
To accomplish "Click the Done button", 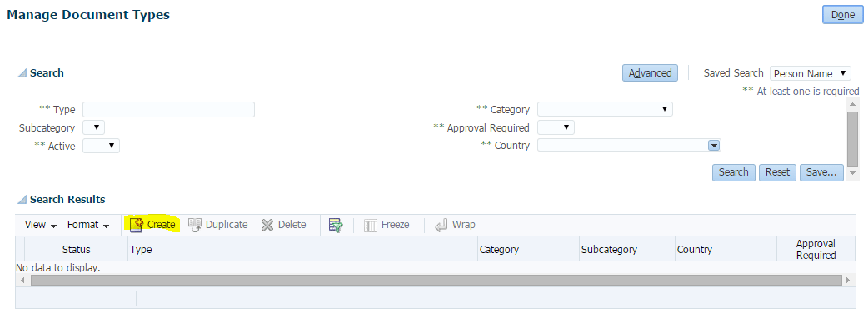I will pyautogui.click(x=842, y=15).
